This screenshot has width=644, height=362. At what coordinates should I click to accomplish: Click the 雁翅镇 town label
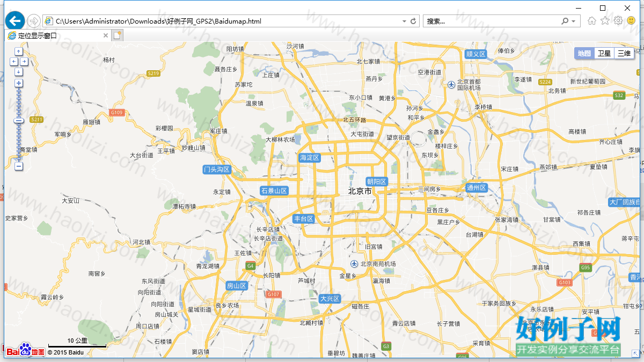92,122
